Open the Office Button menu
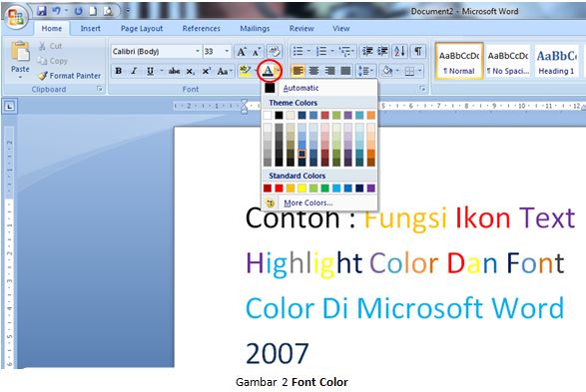The height and width of the screenshot is (392, 586). click(16, 17)
